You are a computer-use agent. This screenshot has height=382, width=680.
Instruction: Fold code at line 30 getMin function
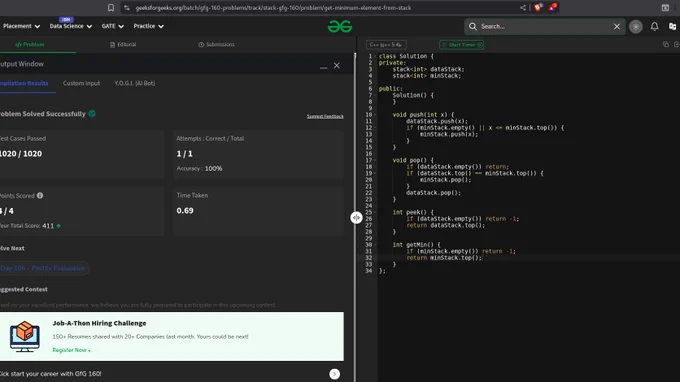[375, 245]
